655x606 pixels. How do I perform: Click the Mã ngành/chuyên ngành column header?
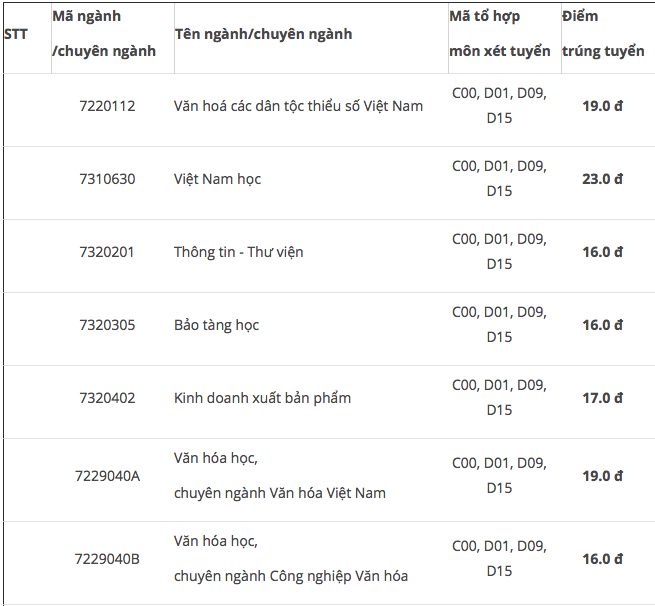104,34
